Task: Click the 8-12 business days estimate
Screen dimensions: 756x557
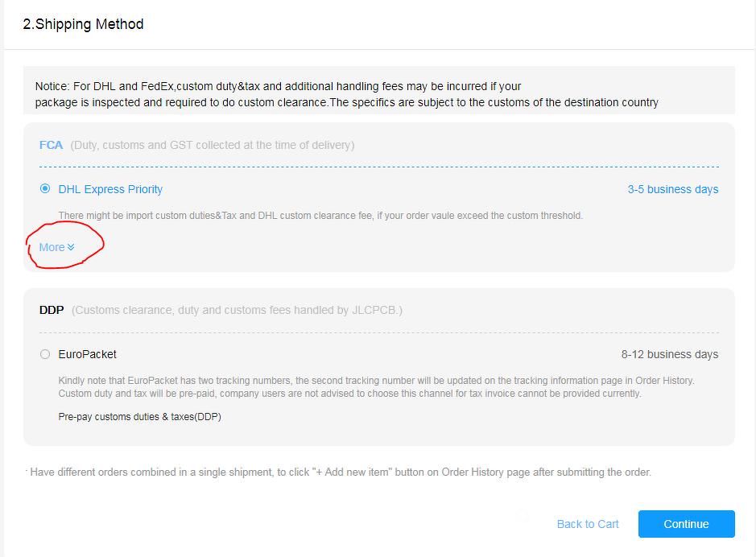Action: point(670,354)
